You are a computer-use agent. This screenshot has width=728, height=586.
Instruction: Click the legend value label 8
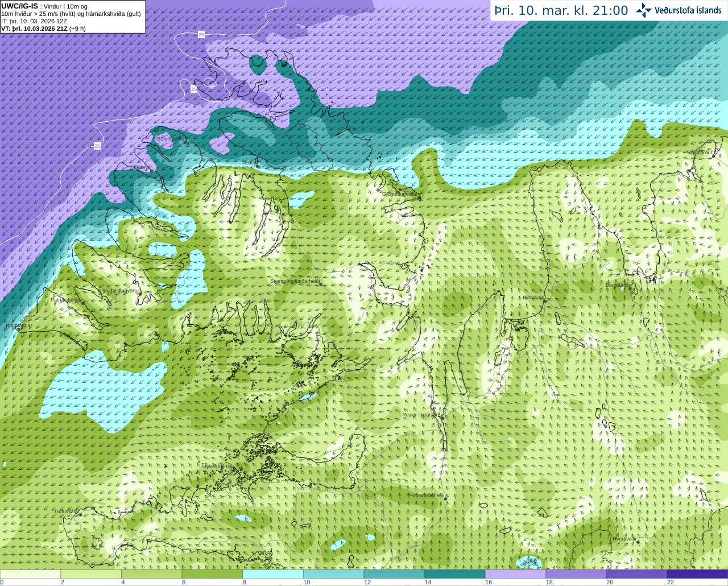point(244,582)
